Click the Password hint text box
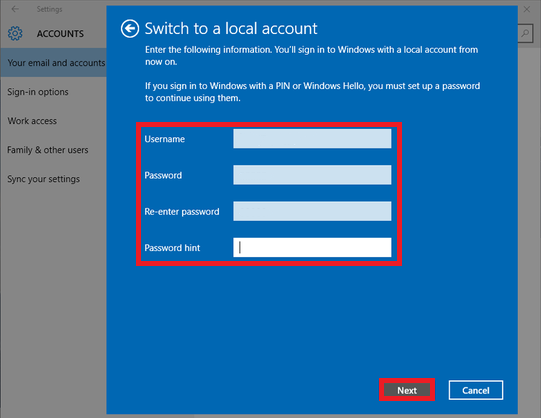Viewport: 541px width, 418px height. coord(312,247)
